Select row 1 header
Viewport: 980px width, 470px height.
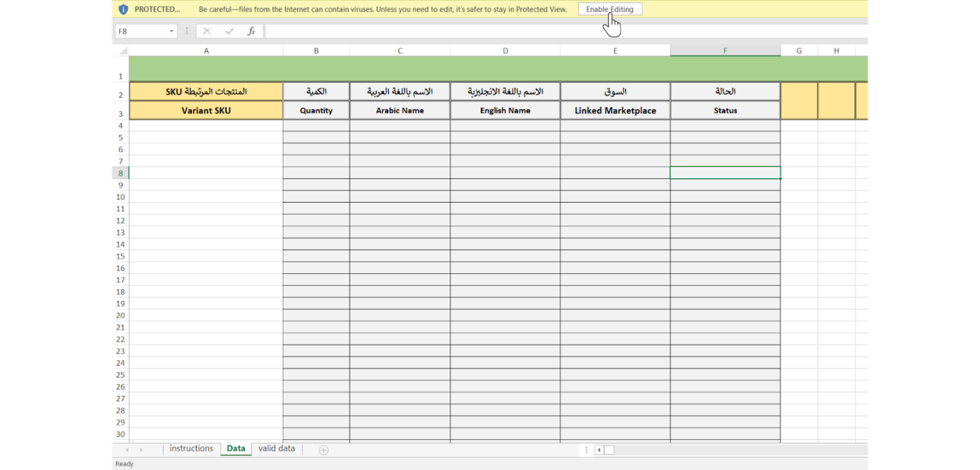(121, 69)
